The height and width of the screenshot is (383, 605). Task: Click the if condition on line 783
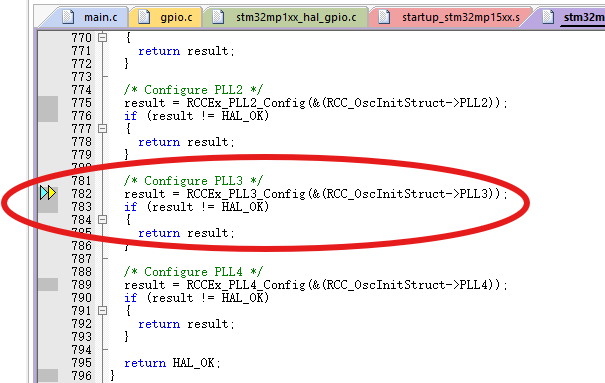point(196,207)
